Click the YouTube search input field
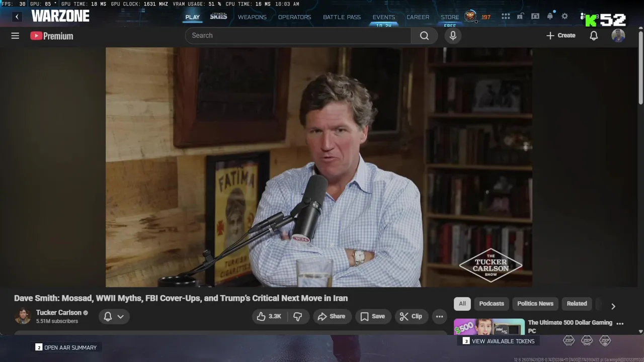Viewport: 644px width, 362px height. 298,36
